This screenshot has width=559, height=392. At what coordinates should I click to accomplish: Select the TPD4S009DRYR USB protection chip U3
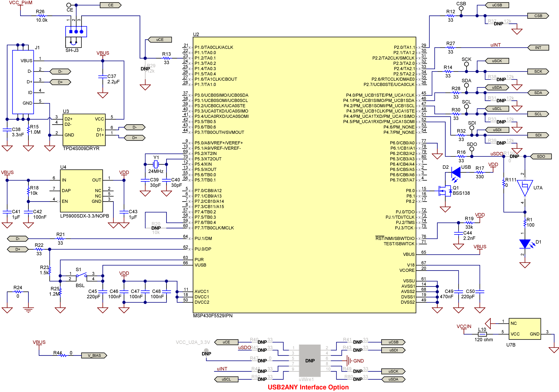point(84,130)
